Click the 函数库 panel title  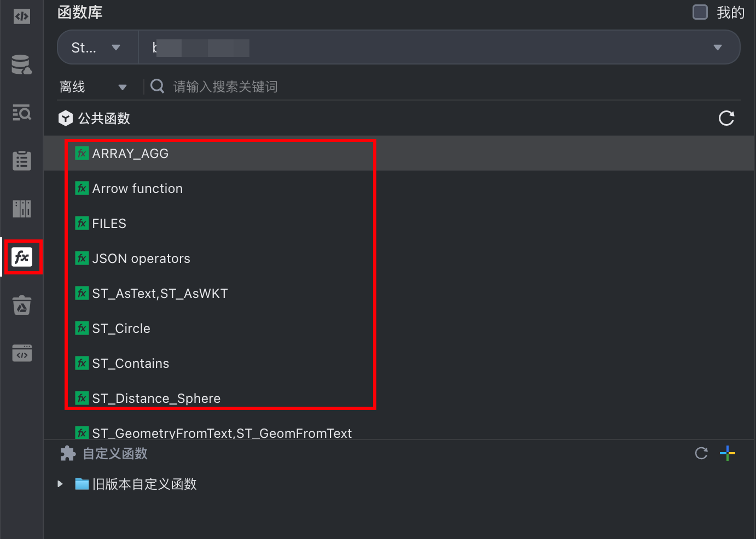pyautogui.click(x=80, y=12)
